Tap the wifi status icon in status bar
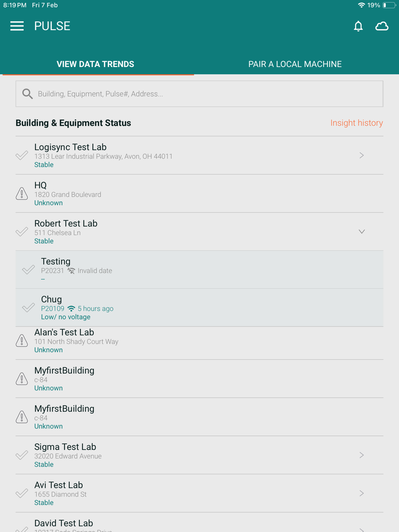Screen dimensions: 399x532 (x=361, y=5)
